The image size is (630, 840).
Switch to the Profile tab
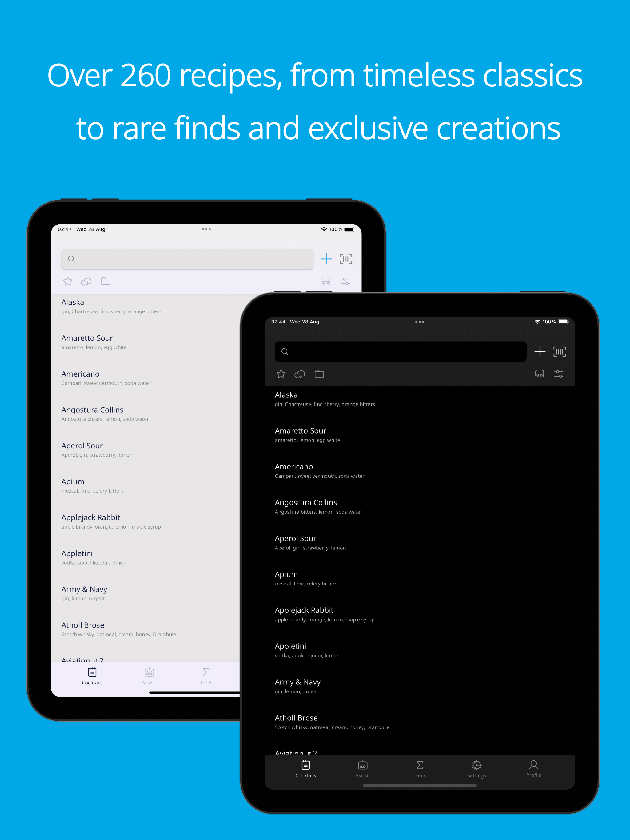(533, 769)
